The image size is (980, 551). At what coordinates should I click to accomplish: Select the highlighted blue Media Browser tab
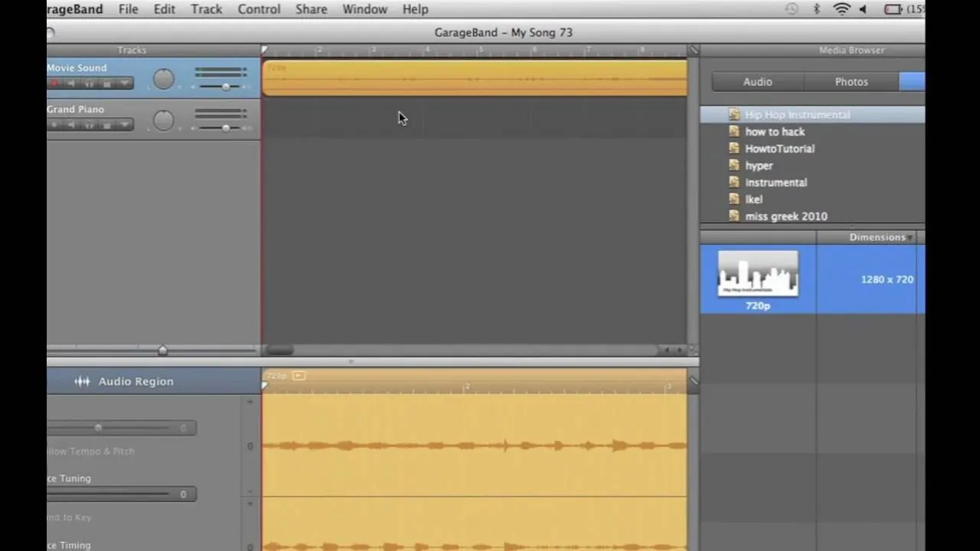pos(913,82)
